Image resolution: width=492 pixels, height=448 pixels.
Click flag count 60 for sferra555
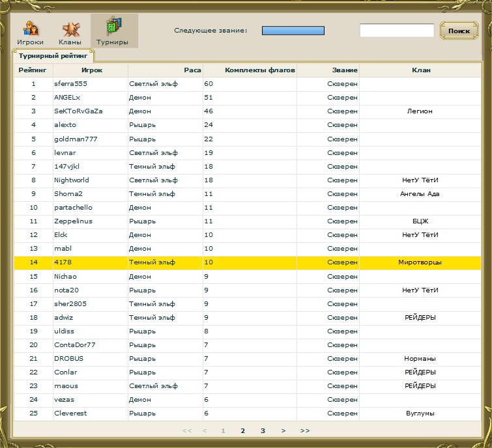coord(209,84)
